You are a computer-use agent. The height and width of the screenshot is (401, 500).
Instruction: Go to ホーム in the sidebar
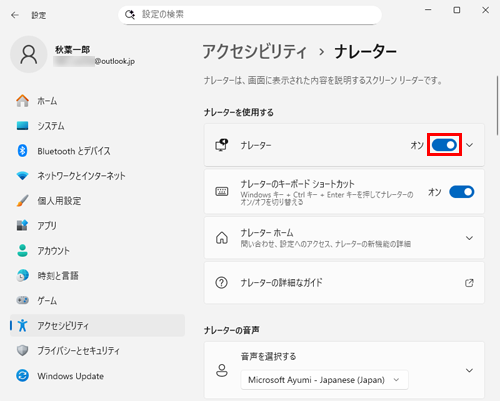click(x=97, y=101)
